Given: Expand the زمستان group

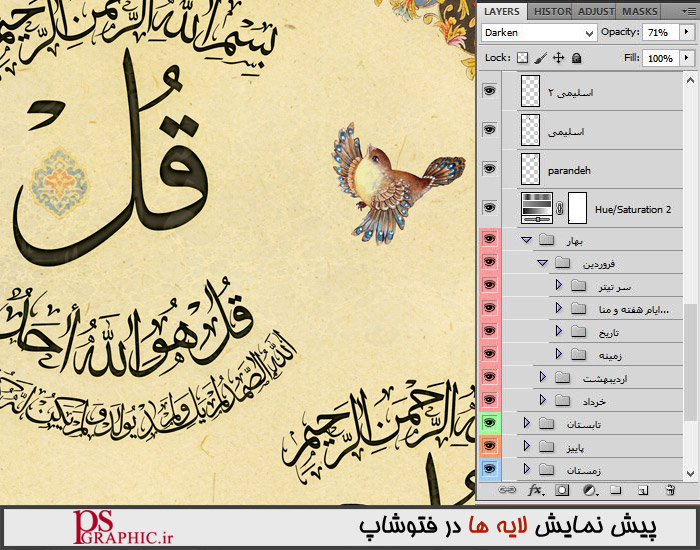Looking at the screenshot, I should tap(526, 469).
